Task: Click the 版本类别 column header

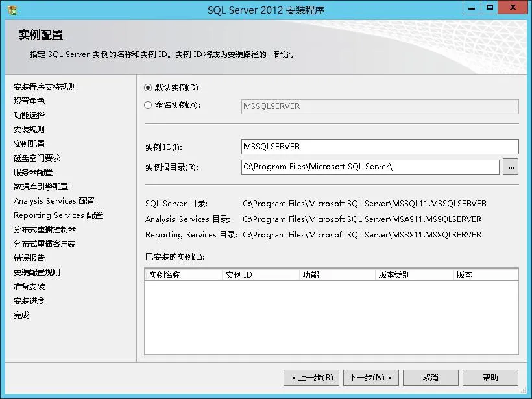Action: [396, 274]
